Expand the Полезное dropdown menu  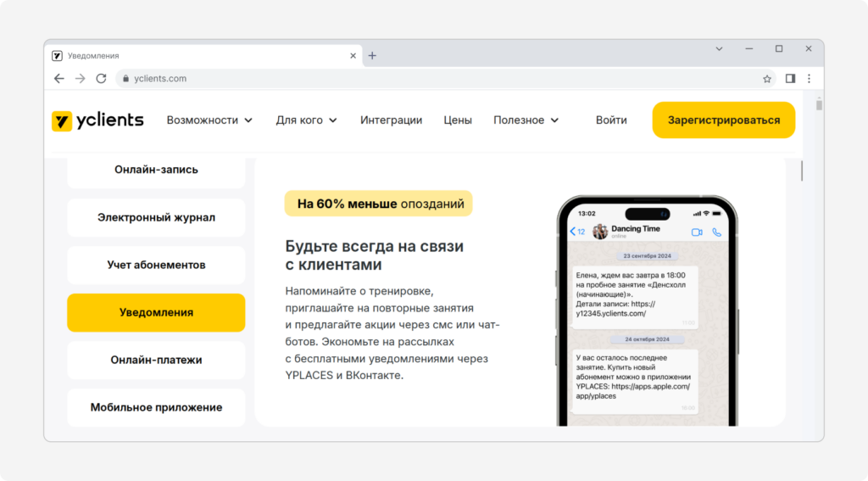526,120
